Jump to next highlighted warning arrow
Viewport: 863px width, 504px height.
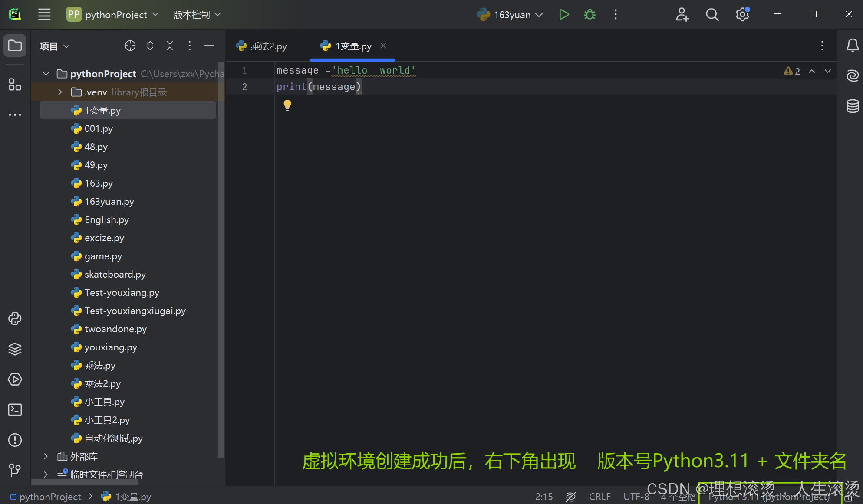tap(828, 71)
